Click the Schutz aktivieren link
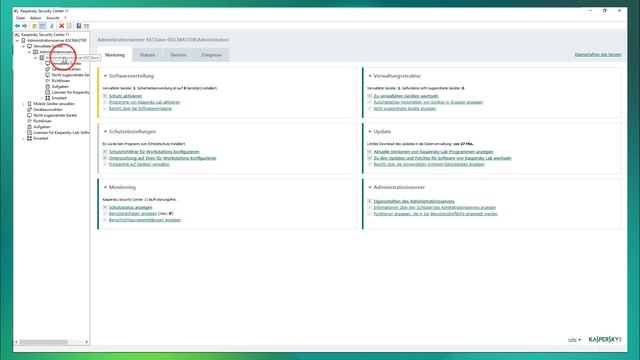The image size is (640, 360). [x=125, y=96]
